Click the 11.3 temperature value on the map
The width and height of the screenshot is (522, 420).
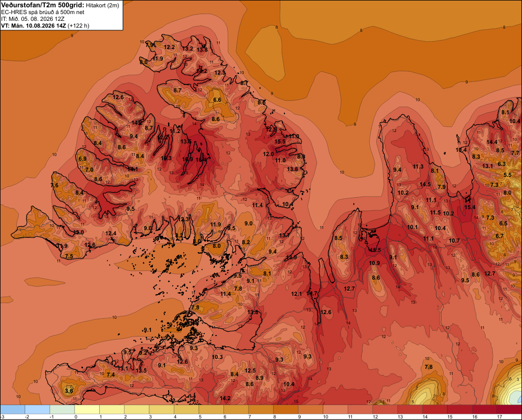418,166
